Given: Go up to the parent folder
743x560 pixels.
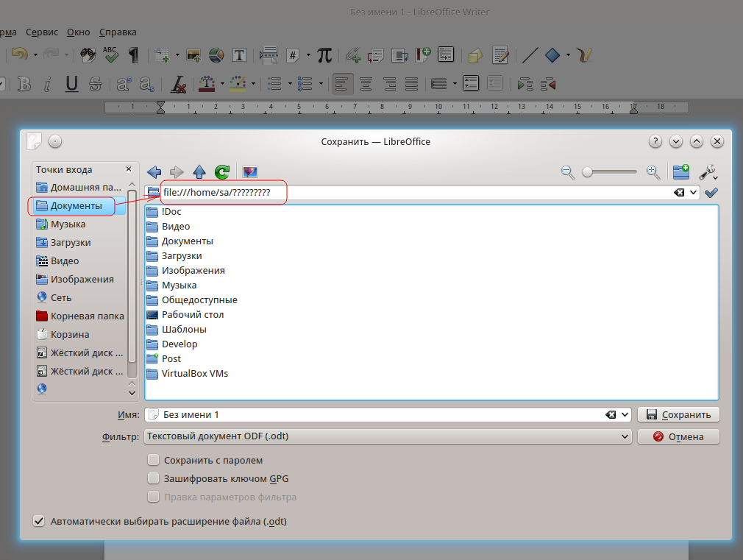Looking at the screenshot, I should pyautogui.click(x=199, y=172).
